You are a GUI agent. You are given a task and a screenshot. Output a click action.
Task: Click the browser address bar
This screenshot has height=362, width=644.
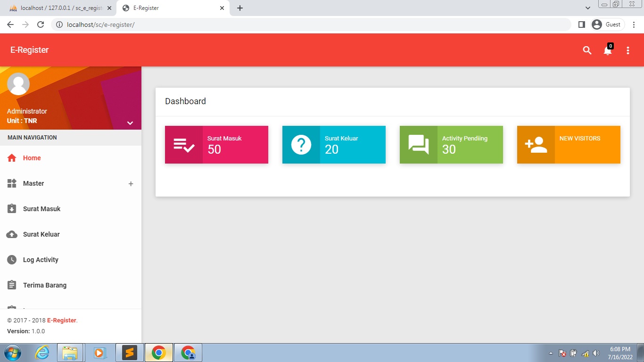click(x=311, y=25)
